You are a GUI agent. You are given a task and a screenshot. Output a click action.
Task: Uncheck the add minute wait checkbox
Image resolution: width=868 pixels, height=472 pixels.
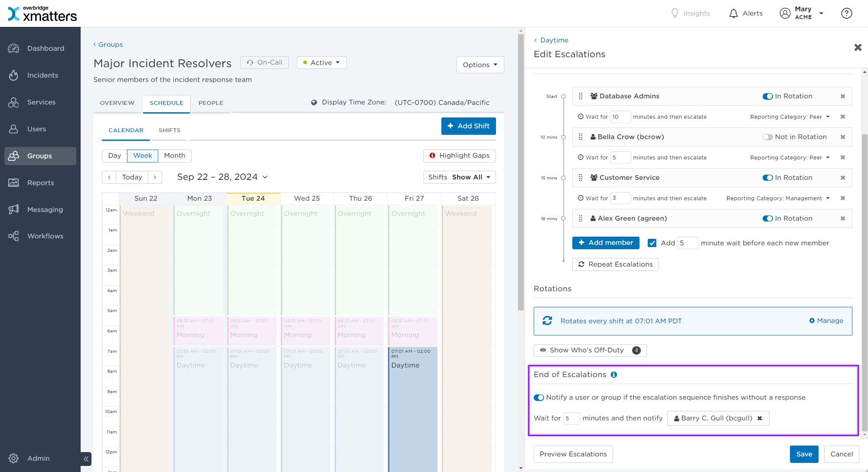pos(652,243)
